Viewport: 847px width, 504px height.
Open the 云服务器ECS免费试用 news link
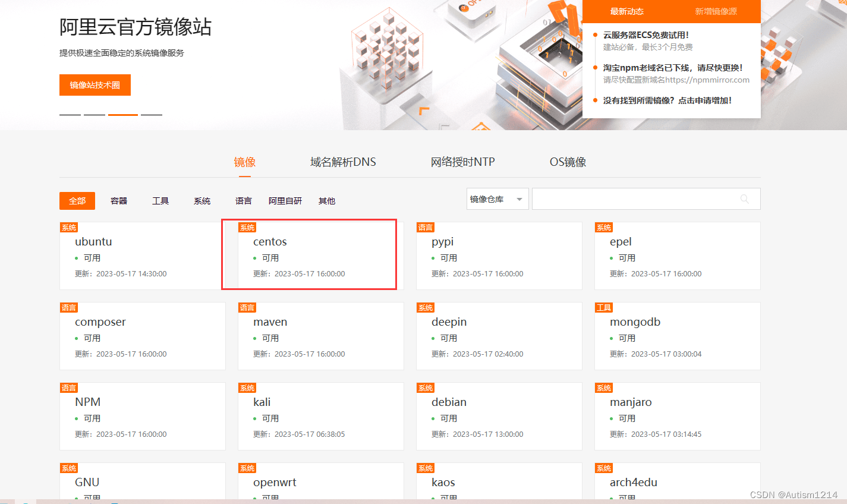[646, 35]
